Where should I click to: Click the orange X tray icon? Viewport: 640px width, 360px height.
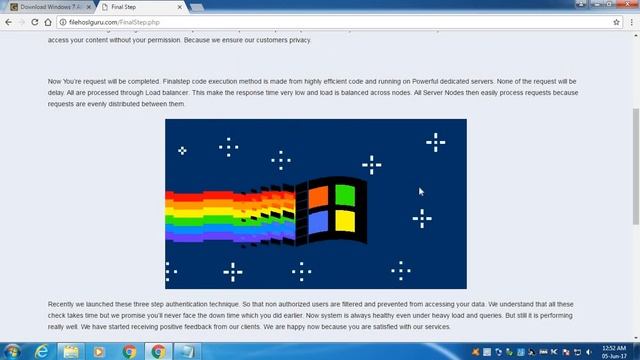476,352
